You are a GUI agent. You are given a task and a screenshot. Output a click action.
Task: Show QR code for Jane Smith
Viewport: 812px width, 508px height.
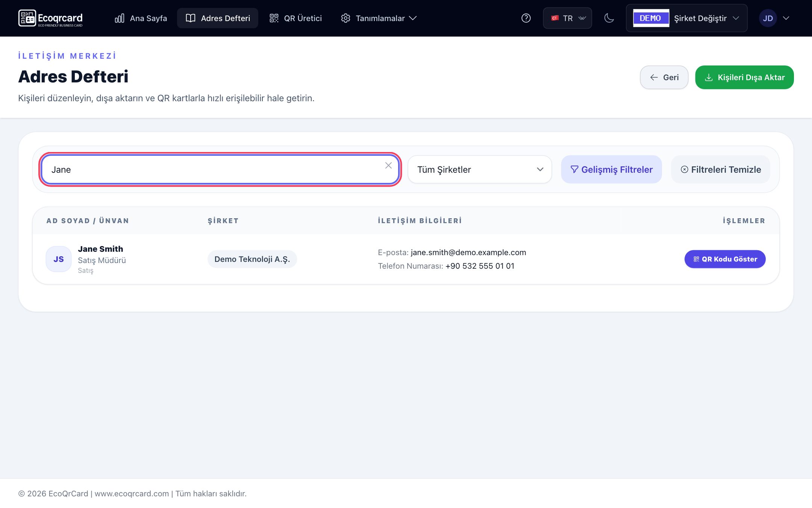coord(725,259)
